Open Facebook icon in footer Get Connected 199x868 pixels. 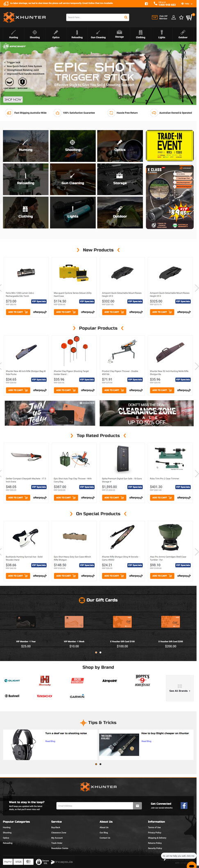[184, 805]
